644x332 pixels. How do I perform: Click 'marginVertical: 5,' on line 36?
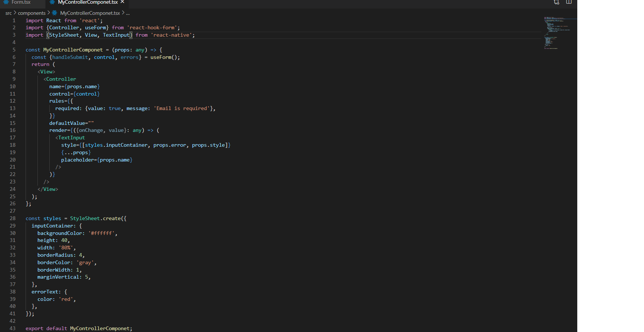(64, 277)
